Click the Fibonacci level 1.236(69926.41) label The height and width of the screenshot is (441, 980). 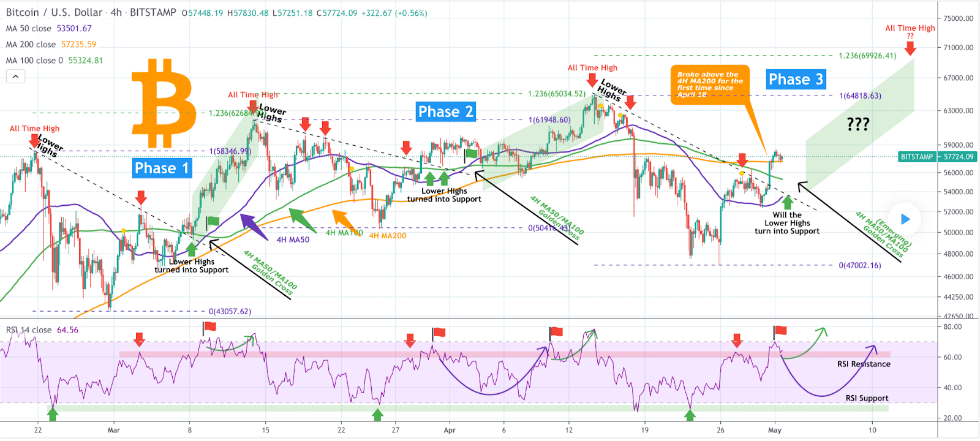pos(867,56)
